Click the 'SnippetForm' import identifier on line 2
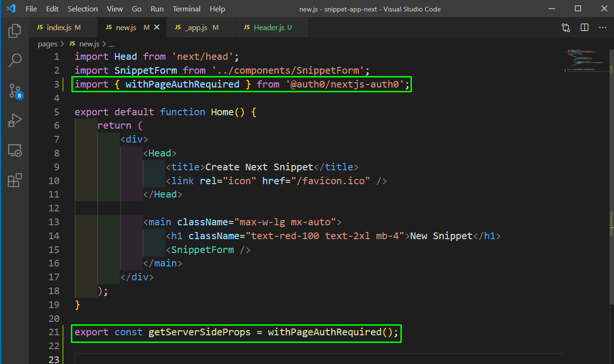This screenshot has height=364, width=614. 146,70
